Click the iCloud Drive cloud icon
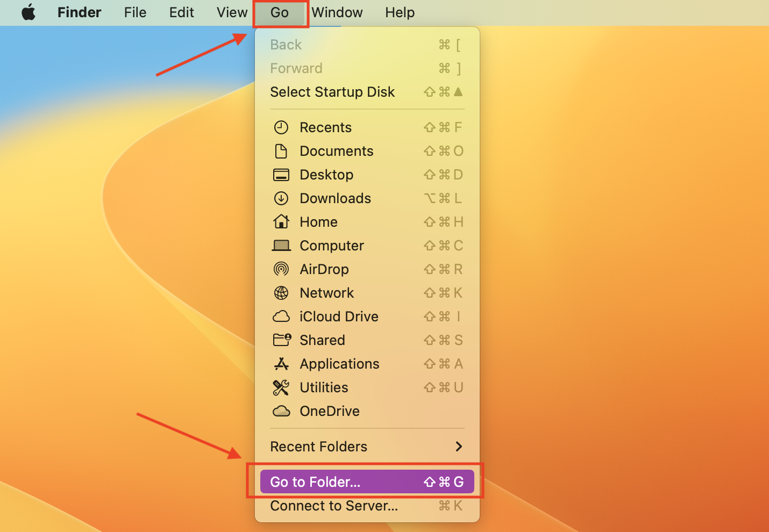Image resolution: width=769 pixels, height=532 pixels. 281,317
